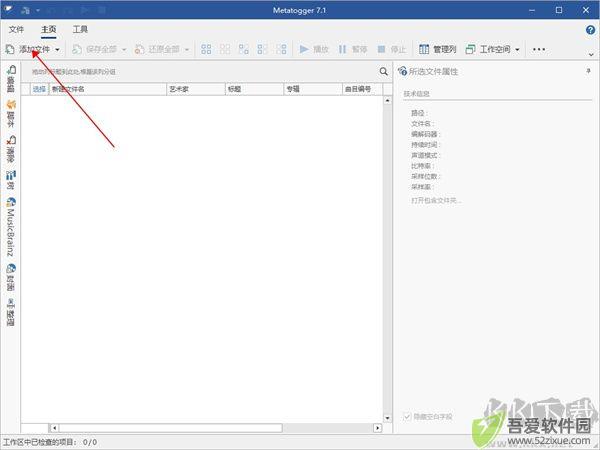600x450 pixels.
Task: Click the 技术信息 section heading
Action: coord(416,93)
